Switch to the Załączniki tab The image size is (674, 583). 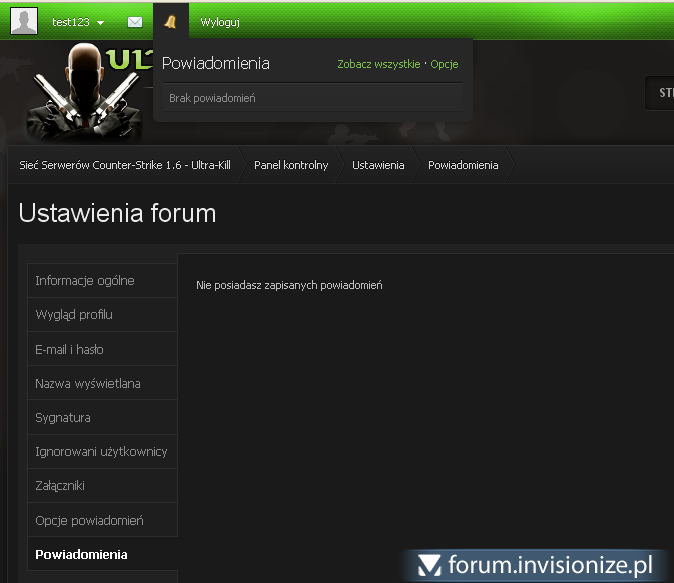tap(60, 486)
